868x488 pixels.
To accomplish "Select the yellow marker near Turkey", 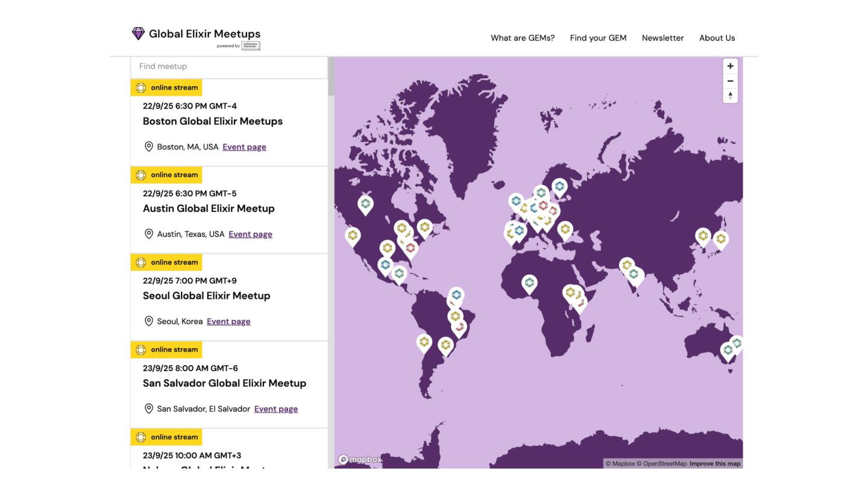I will pyautogui.click(x=565, y=229).
